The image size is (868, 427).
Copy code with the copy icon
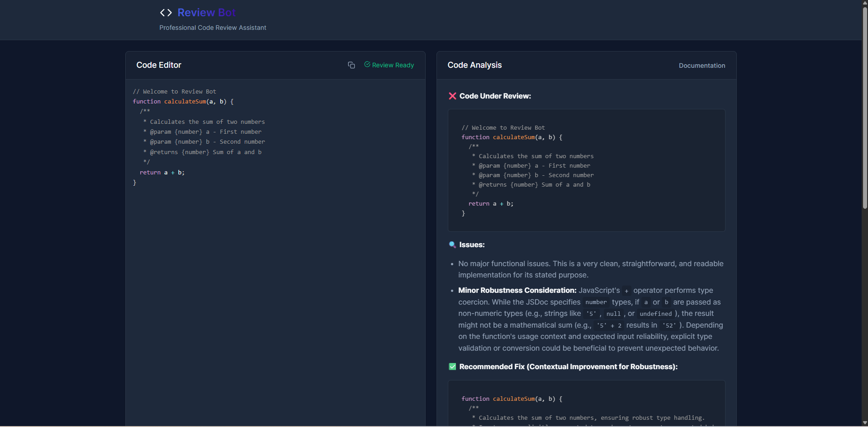tap(351, 65)
